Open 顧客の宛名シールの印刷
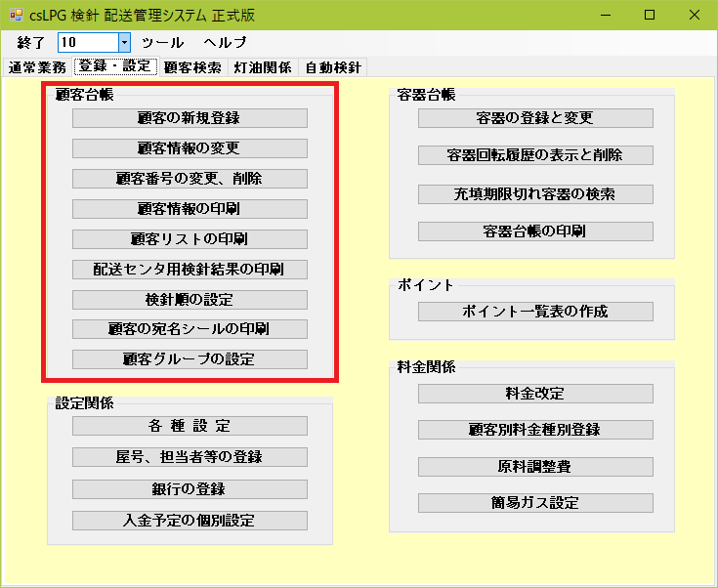 click(190, 329)
